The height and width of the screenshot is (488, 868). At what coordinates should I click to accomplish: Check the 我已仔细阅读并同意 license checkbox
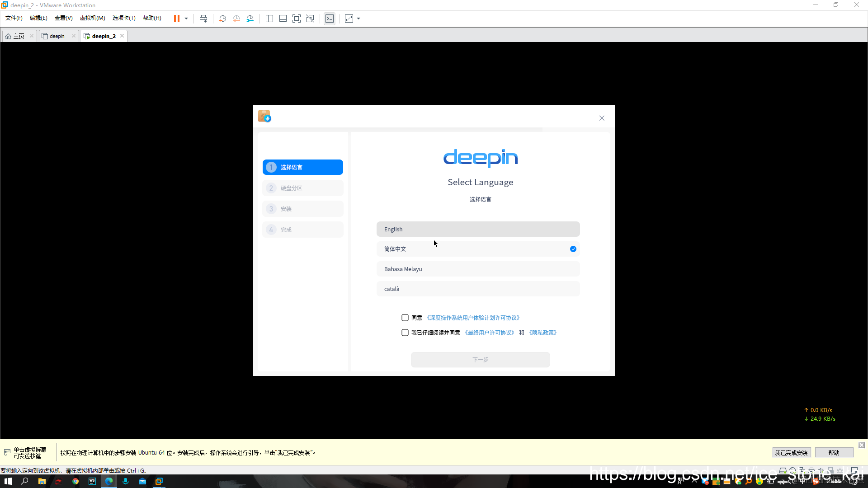point(405,333)
